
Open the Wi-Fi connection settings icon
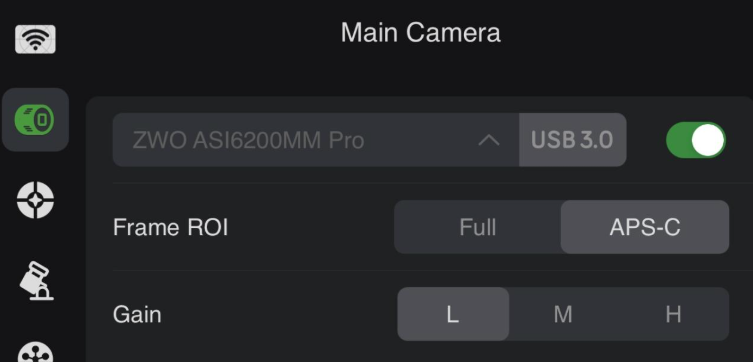click(36, 39)
